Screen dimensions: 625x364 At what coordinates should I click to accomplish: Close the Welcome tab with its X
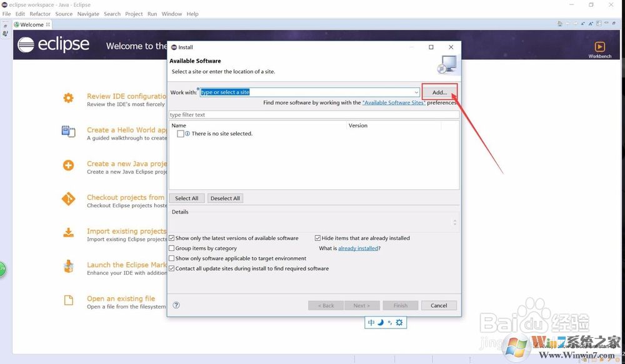[x=48, y=24]
